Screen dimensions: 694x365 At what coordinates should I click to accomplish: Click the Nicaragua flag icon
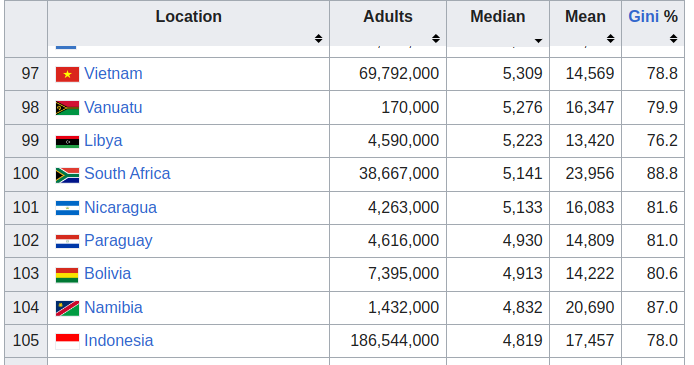click(x=67, y=208)
